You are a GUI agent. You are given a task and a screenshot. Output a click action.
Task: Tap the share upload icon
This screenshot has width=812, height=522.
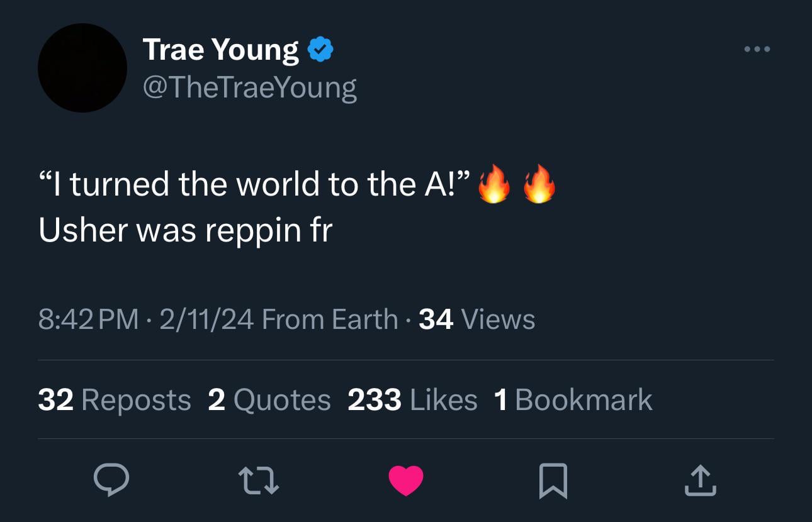click(x=700, y=480)
